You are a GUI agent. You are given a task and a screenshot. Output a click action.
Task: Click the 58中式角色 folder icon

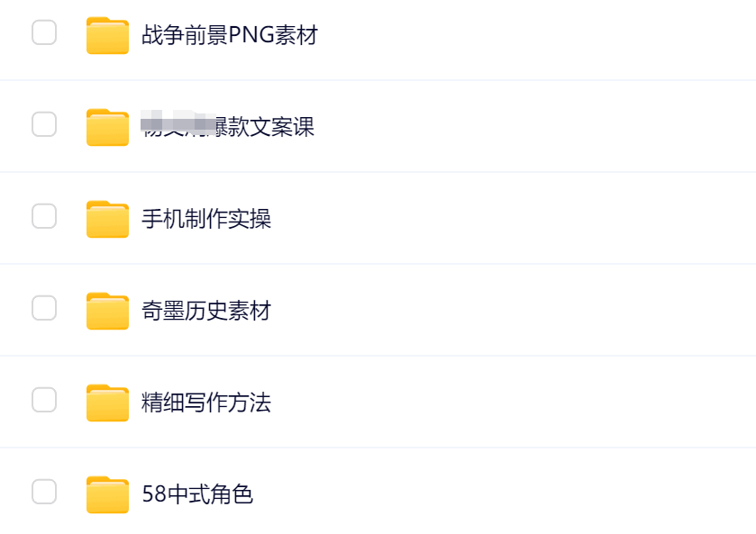[107, 494]
